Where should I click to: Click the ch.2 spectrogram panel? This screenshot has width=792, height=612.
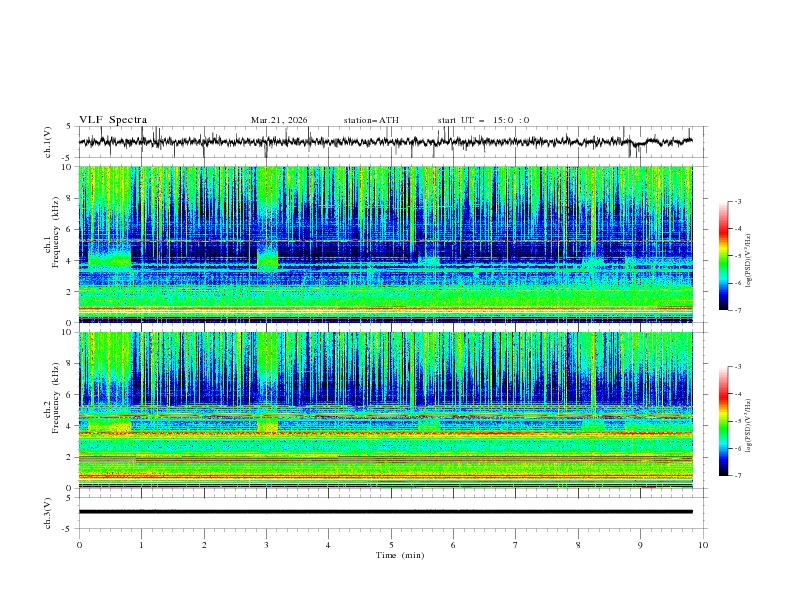(385, 410)
